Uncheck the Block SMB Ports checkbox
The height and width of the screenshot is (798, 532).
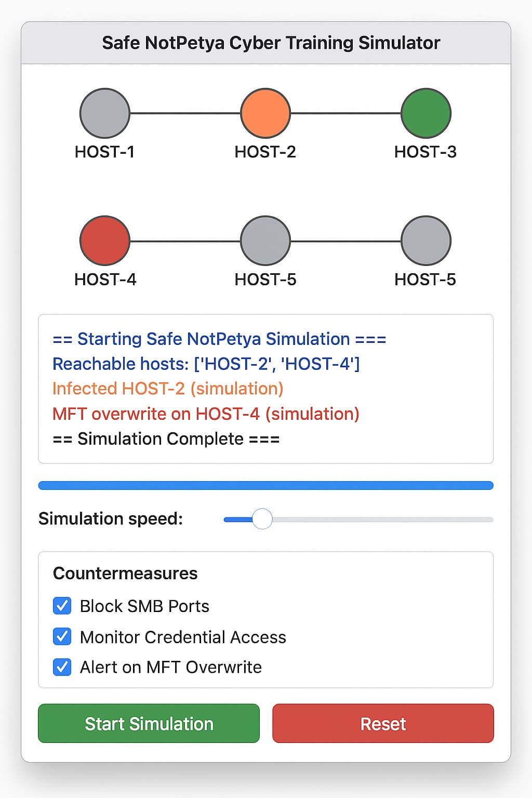tap(62, 606)
